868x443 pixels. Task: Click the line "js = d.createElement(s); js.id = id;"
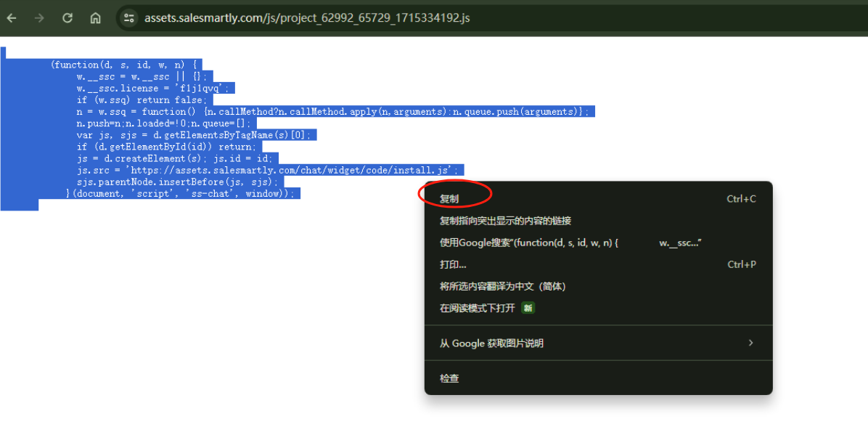click(x=175, y=158)
